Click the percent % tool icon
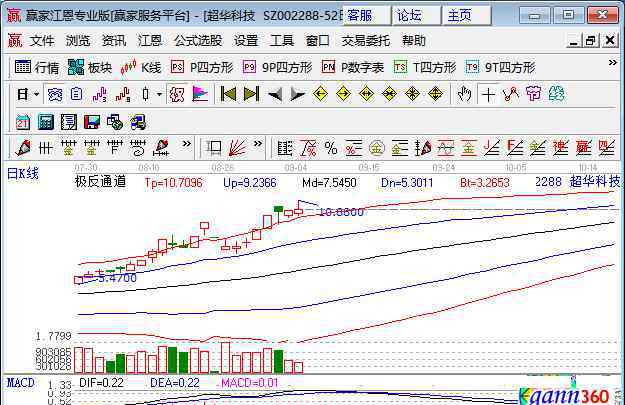 [331, 149]
